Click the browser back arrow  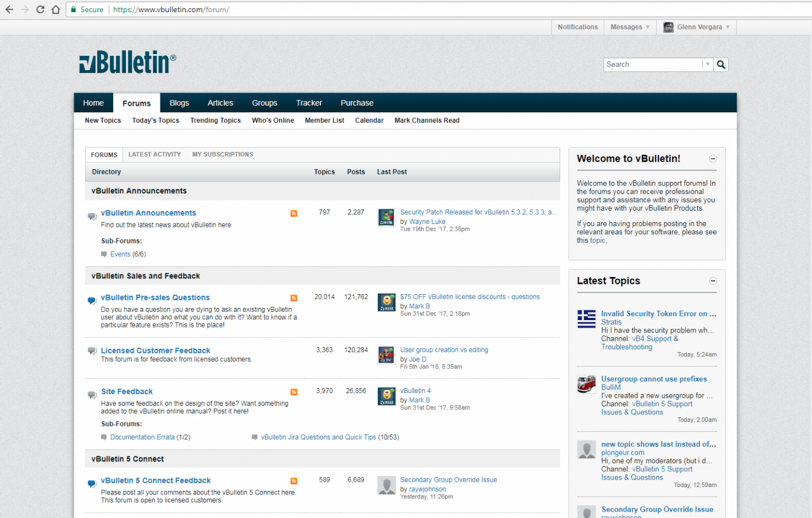(9, 9)
